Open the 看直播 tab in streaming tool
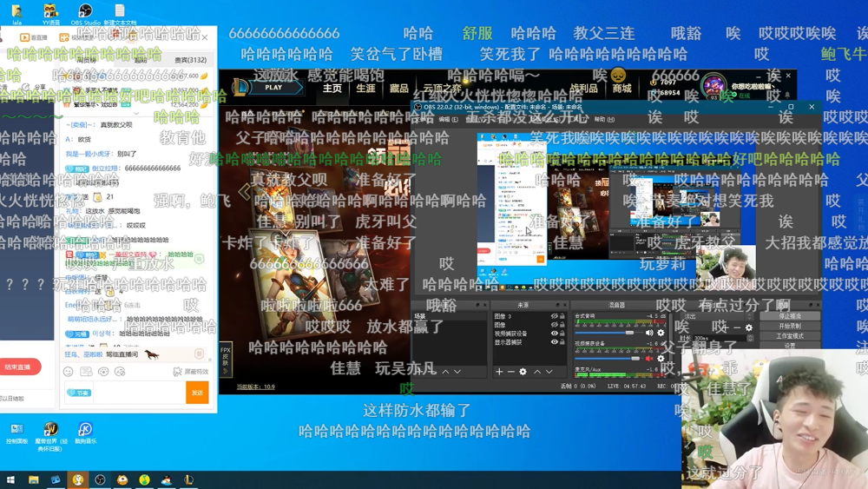Screen dimensions: 868x489 pos(35,37)
